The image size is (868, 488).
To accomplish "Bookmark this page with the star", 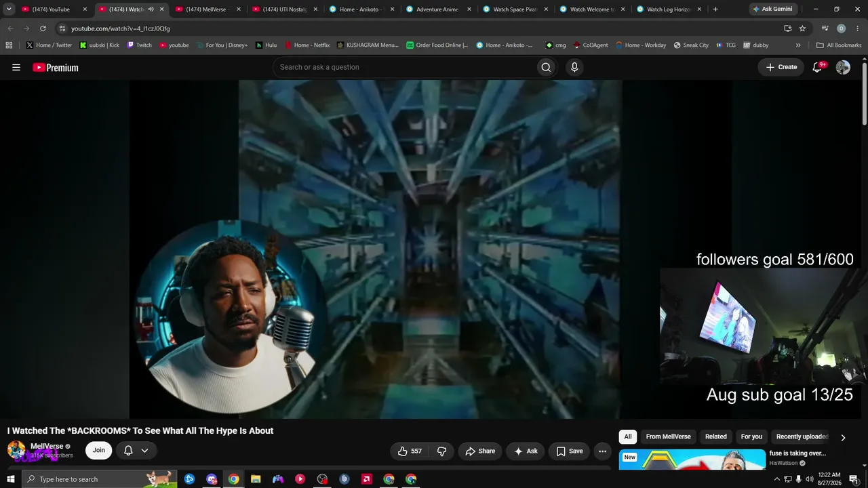I will coord(802,28).
